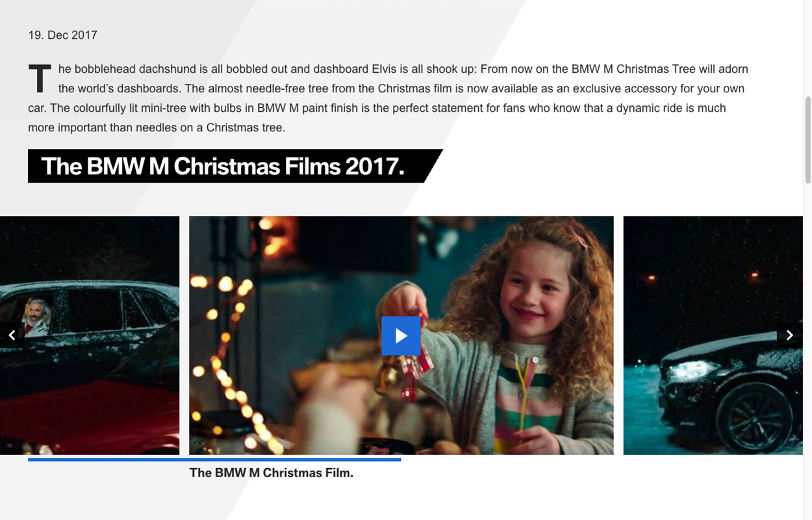
Task: Click the blue carousel progress bar
Action: pyautogui.click(x=214, y=460)
